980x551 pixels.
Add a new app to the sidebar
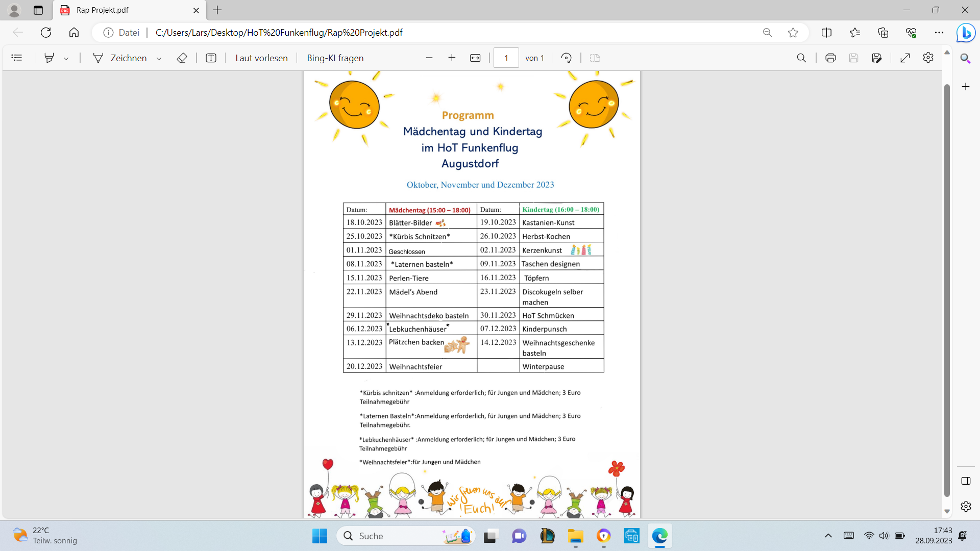pos(965,87)
